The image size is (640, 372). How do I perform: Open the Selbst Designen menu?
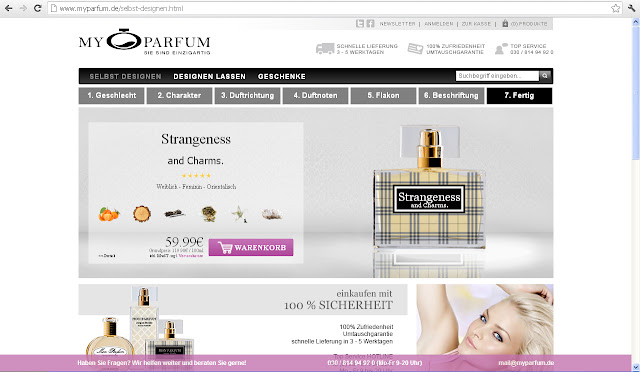(125, 76)
